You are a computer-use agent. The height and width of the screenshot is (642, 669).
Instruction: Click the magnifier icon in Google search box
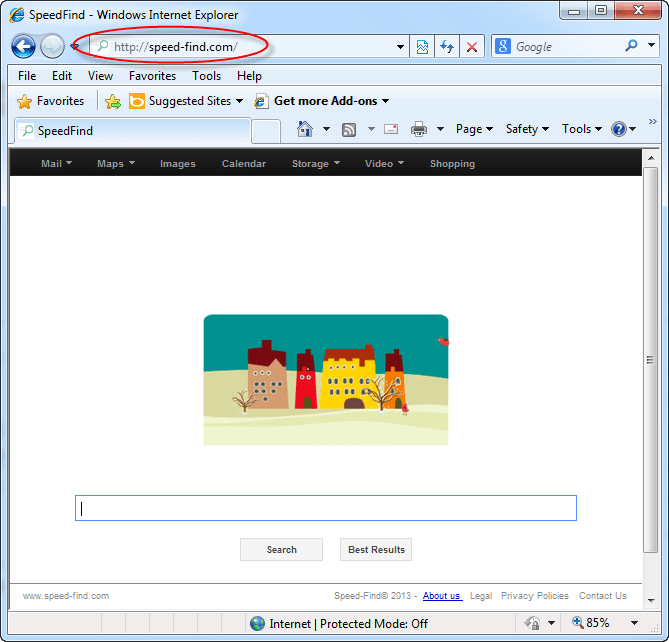[x=631, y=45]
